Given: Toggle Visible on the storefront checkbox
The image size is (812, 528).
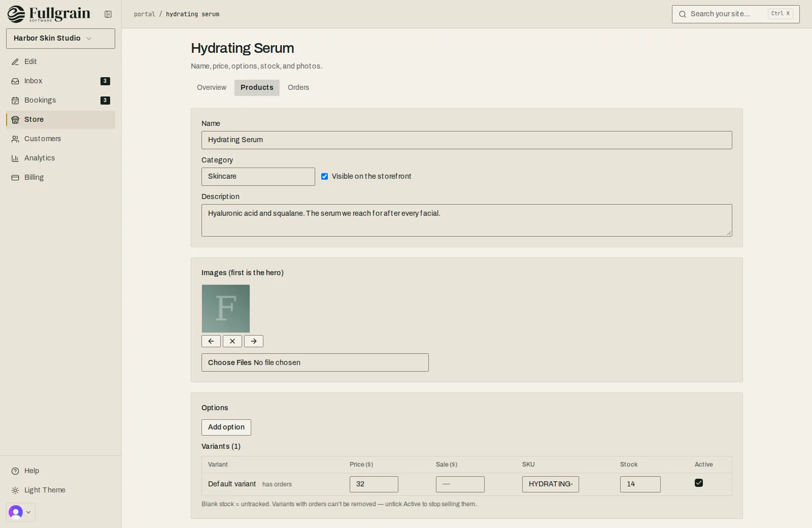Looking at the screenshot, I should [325, 177].
